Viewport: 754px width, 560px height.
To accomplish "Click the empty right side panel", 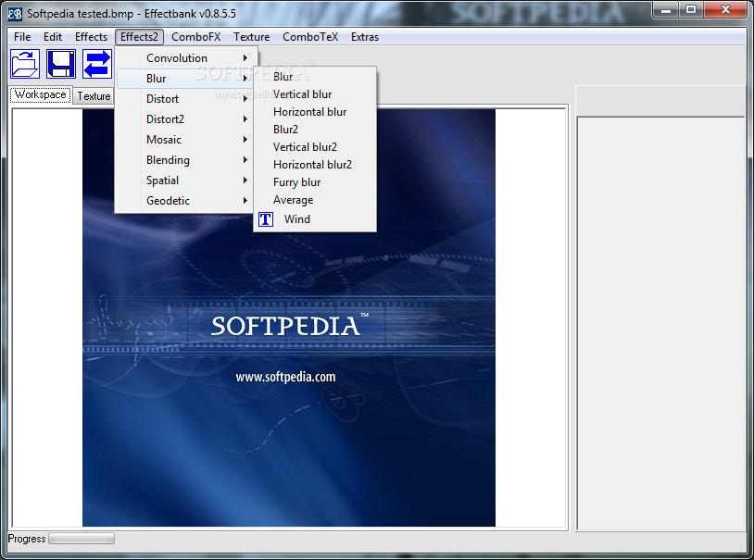I will coord(660,323).
